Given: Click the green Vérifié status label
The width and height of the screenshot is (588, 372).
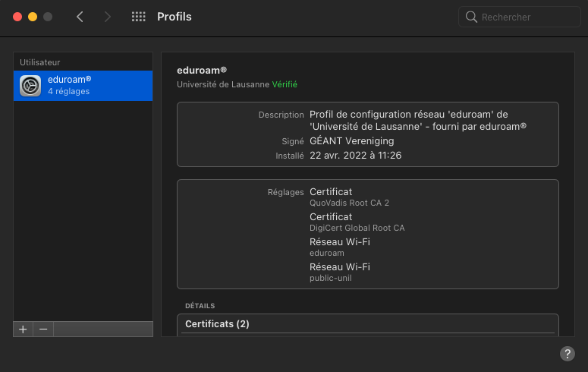Looking at the screenshot, I should [285, 84].
